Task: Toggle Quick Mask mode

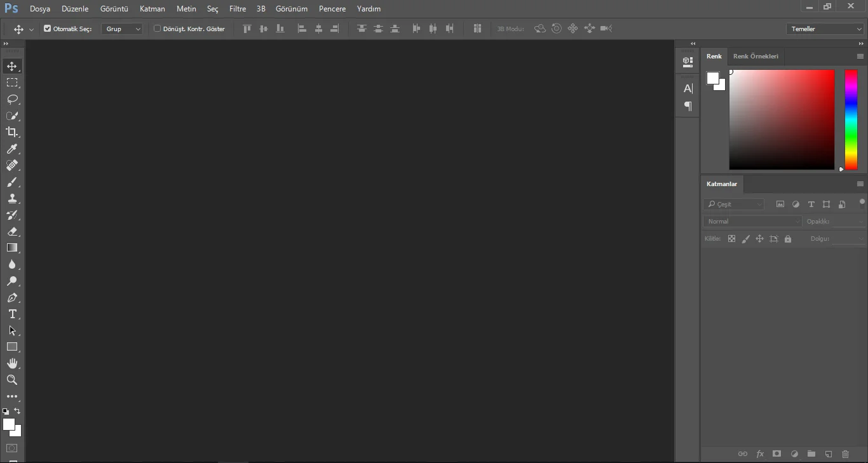Action: 12,448
